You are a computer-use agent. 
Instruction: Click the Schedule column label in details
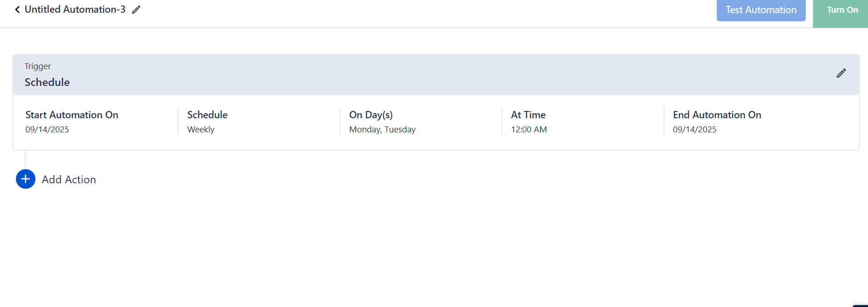207,115
